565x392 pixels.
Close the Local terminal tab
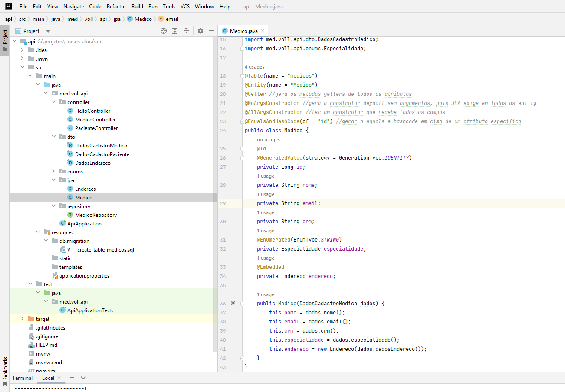click(59, 378)
